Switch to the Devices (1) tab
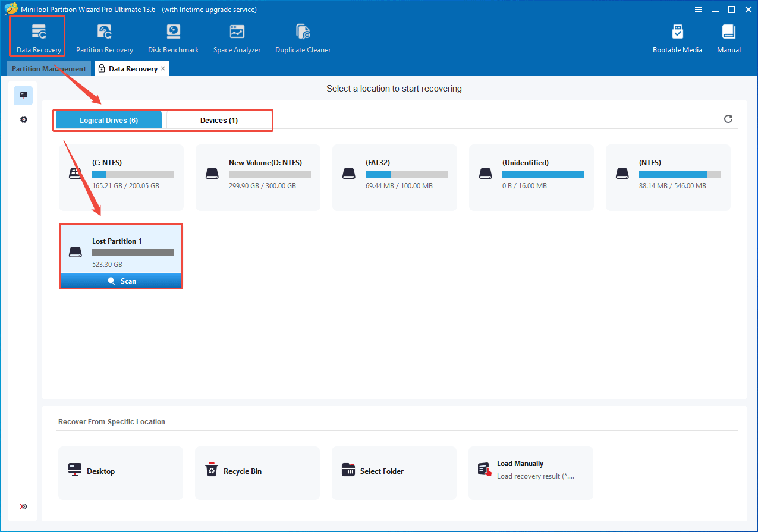The width and height of the screenshot is (758, 532). (219, 120)
